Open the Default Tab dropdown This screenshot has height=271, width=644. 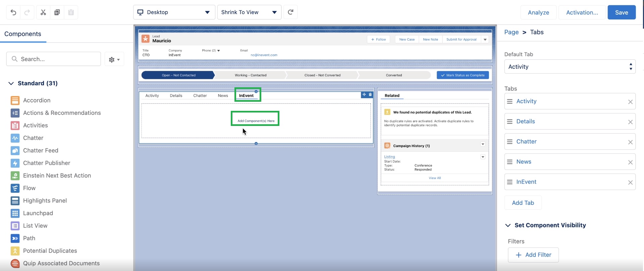pyautogui.click(x=570, y=66)
